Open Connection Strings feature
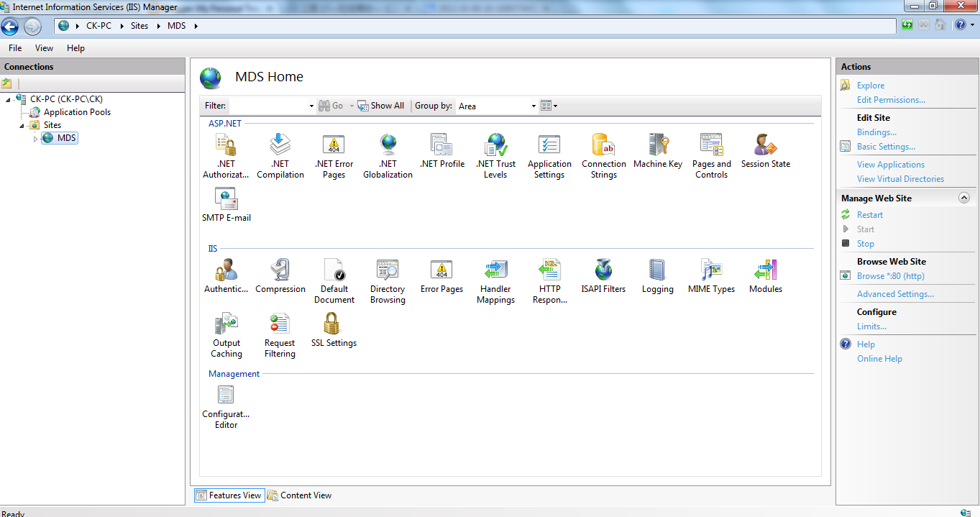Screen dimensions: 980x517 tap(604, 156)
